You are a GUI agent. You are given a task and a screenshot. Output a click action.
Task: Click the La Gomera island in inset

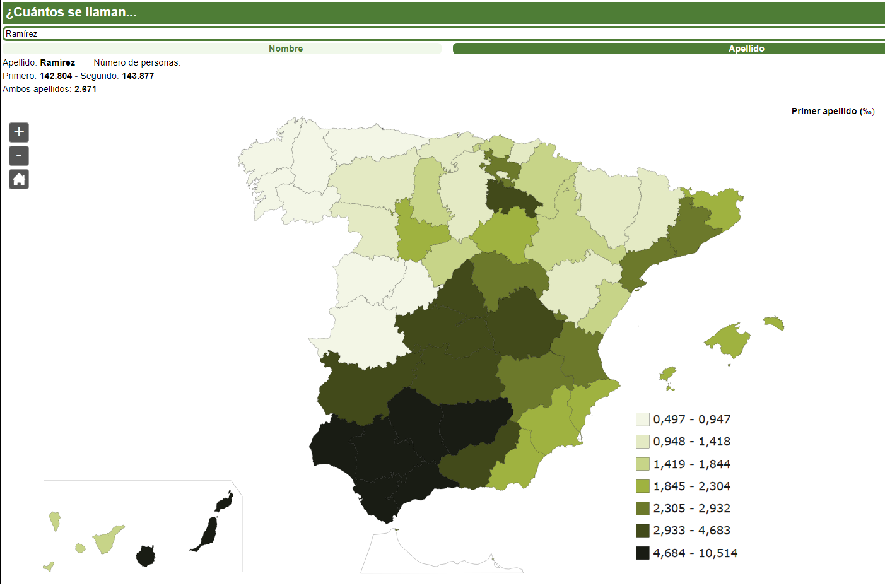[80, 548]
